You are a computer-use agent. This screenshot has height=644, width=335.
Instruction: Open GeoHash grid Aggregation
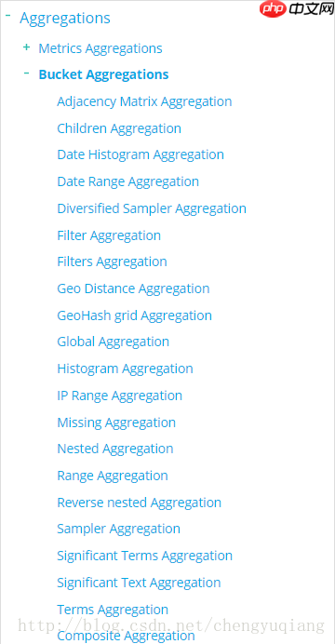[x=135, y=315]
